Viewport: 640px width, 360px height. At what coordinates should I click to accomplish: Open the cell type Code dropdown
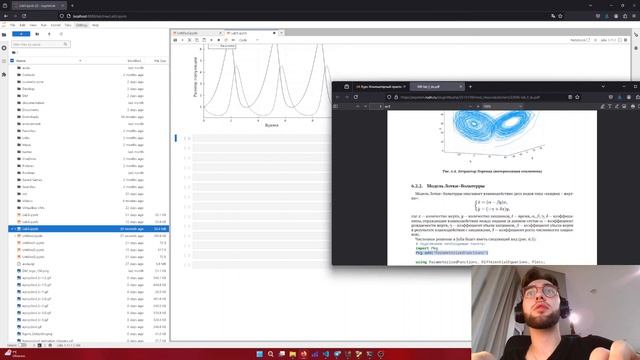click(249, 40)
